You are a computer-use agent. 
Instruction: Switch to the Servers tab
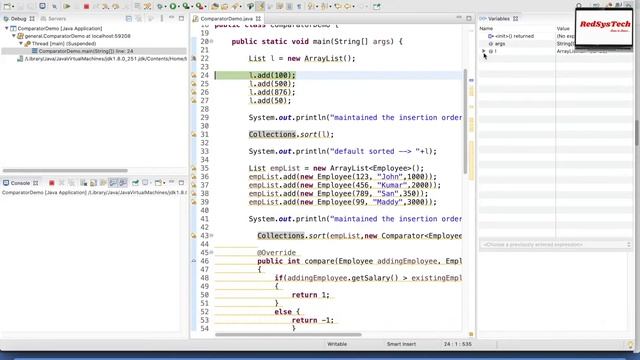coord(53,19)
